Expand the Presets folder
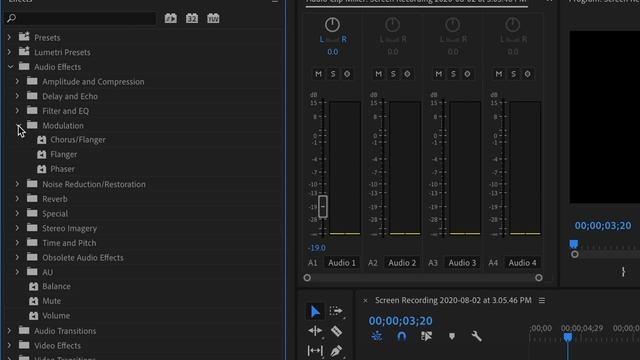Viewport: 640px width, 360px height. point(9,37)
